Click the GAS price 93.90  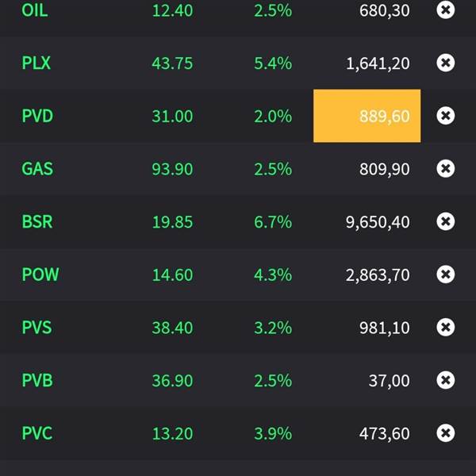click(x=172, y=169)
